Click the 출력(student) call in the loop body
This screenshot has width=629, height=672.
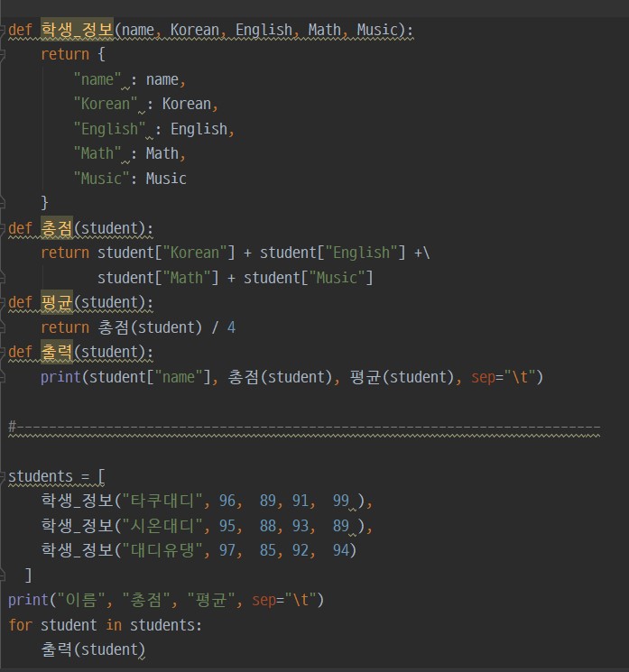point(93,649)
